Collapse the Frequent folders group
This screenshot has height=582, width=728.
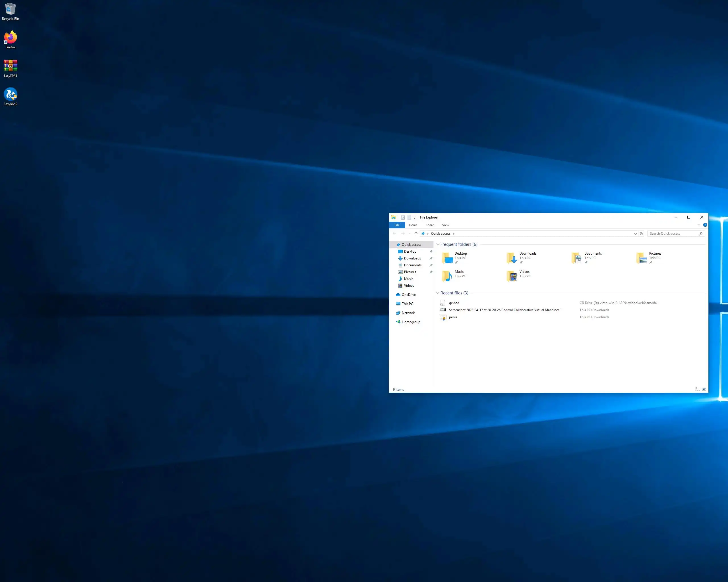[438, 244]
